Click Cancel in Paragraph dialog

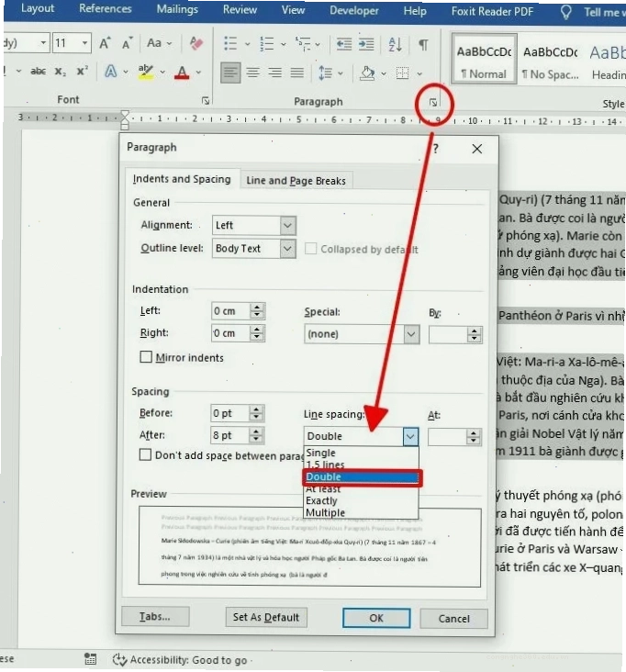coord(453,619)
